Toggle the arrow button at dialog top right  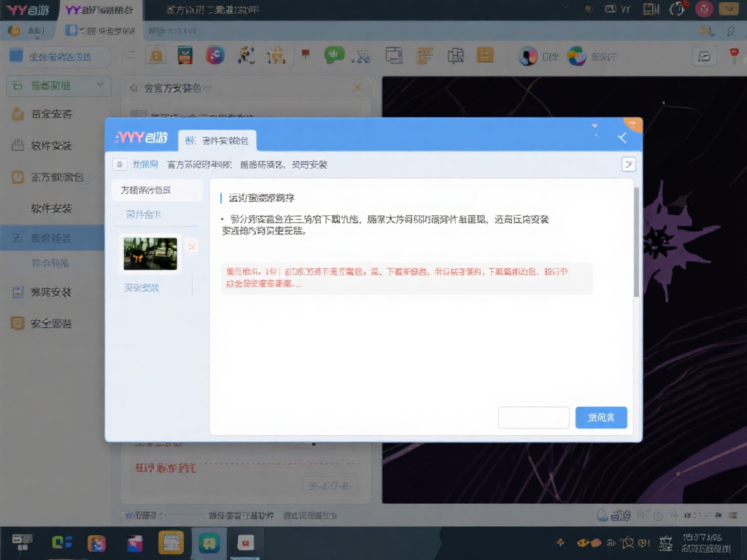tap(628, 164)
